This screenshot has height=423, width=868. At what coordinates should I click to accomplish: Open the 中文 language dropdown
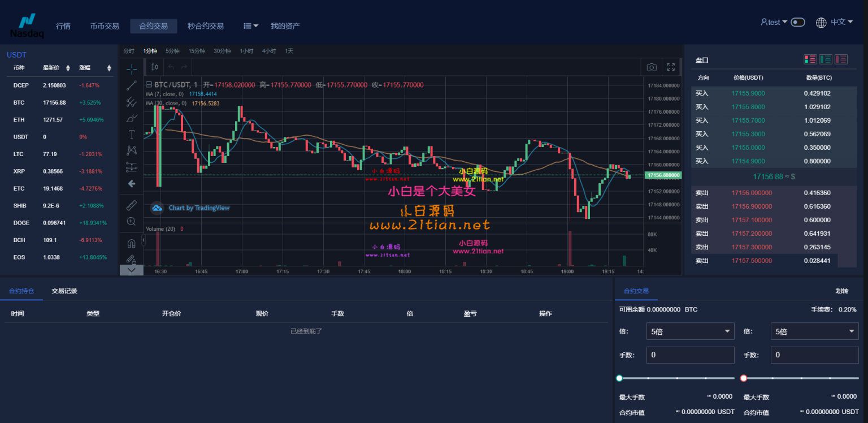click(x=835, y=22)
